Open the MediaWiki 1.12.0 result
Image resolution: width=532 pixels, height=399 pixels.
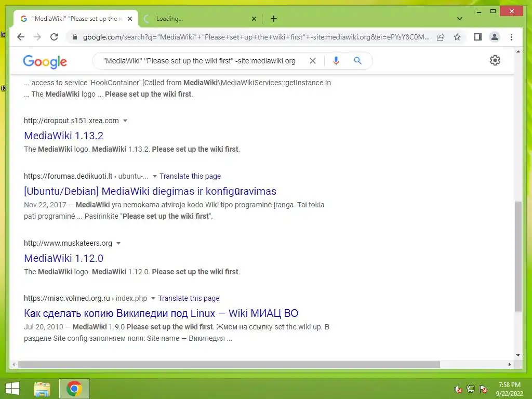click(x=63, y=258)
